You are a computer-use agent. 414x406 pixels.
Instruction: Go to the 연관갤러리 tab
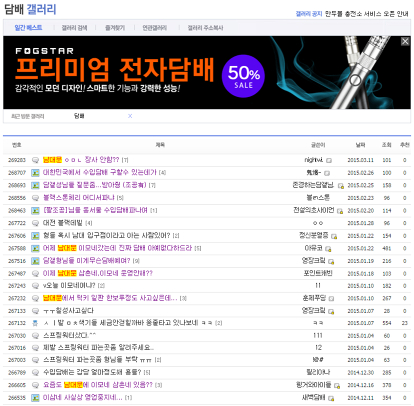pos(155,28)
